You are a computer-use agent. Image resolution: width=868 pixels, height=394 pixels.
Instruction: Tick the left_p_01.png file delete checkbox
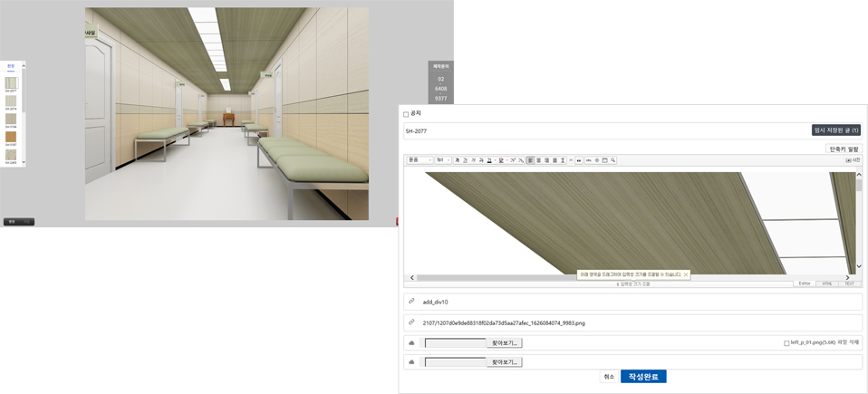click(x=786, y=343)
